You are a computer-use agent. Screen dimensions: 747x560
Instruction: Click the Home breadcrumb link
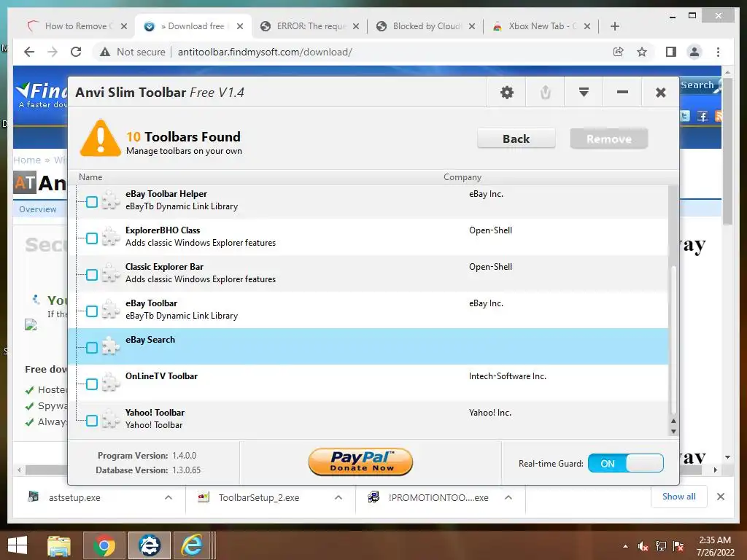click(27, 160)
